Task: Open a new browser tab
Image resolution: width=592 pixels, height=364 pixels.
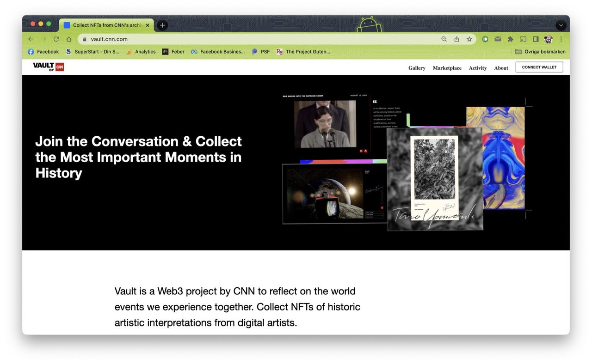Action: 162,25
